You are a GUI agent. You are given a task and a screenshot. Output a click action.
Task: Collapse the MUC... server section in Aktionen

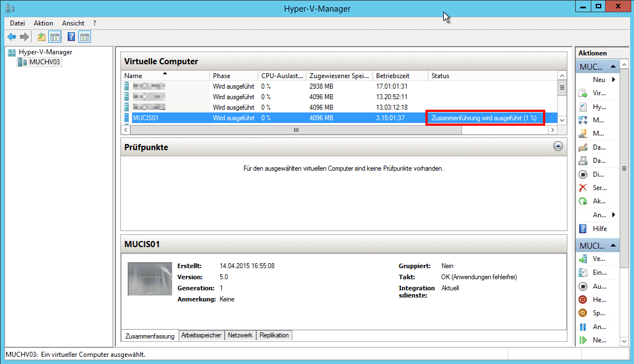pos(613,66)
